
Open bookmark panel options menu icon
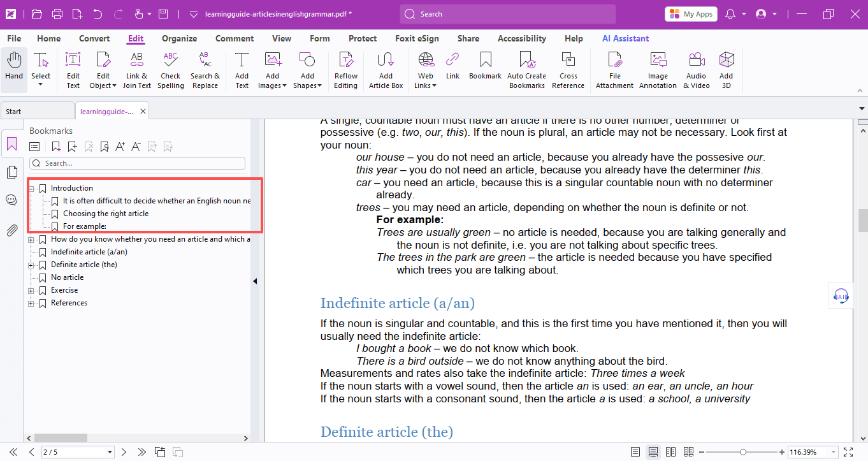(34, 147)
